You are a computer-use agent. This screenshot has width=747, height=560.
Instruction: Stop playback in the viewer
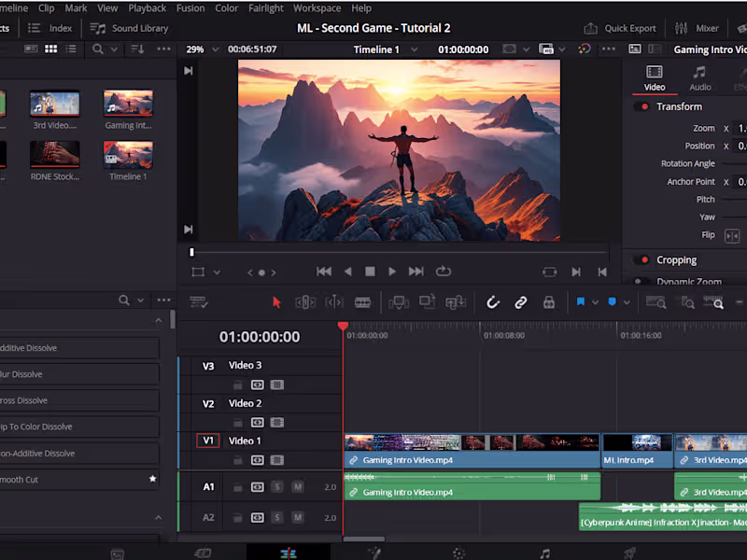click(370, 272)
